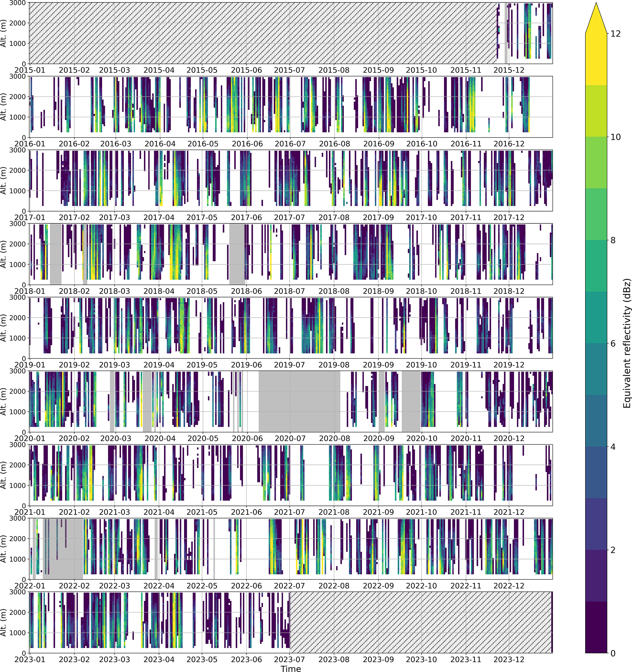Click the 2019-04 date tick label
The height and width of the screenshot is (672, 632).
coord(159,365)
